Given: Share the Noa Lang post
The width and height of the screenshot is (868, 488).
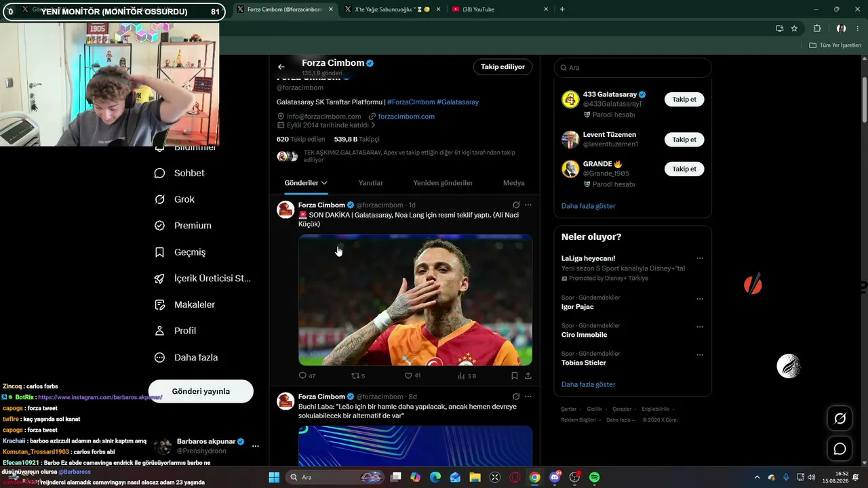Looking at the screenshot, I should (x=528, y=375).
